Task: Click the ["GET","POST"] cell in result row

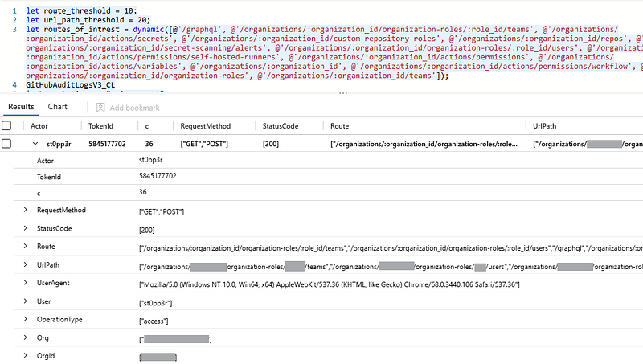Action: pos(204,144)
